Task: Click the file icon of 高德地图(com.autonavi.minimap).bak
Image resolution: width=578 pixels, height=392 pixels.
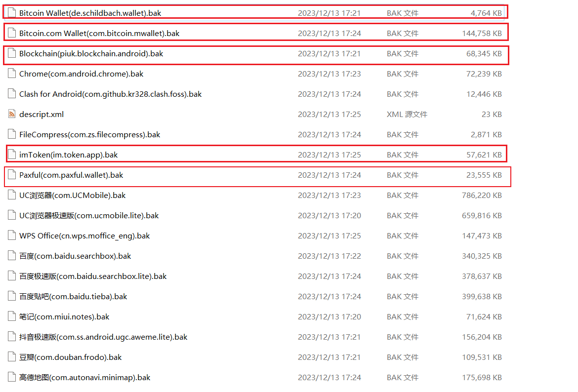Action: click(x=12, y=378)
